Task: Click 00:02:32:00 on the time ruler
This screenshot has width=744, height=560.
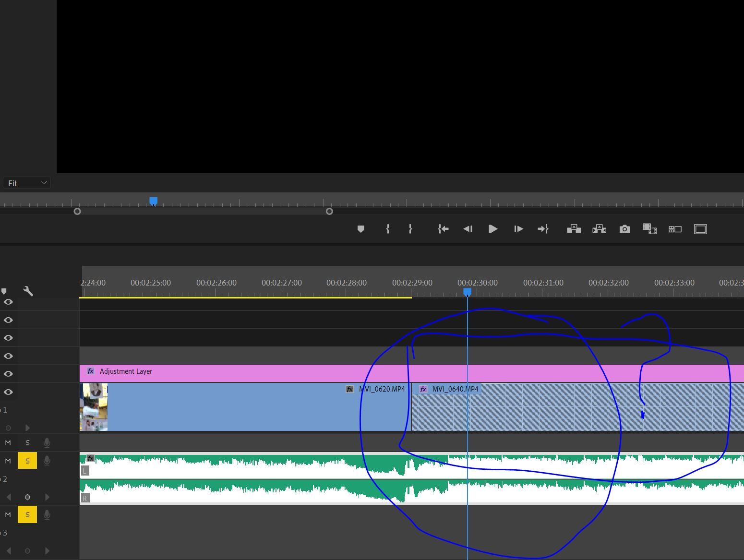Action: (609, 283)
